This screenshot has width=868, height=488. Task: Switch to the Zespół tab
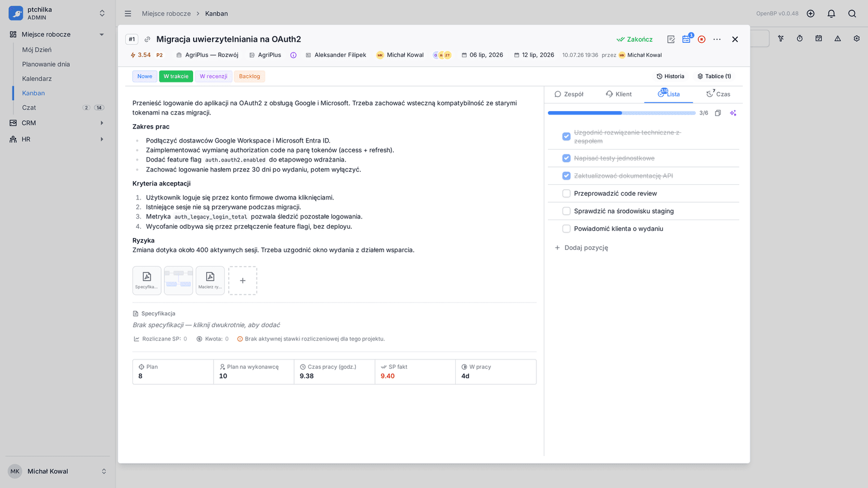(569, 94)
